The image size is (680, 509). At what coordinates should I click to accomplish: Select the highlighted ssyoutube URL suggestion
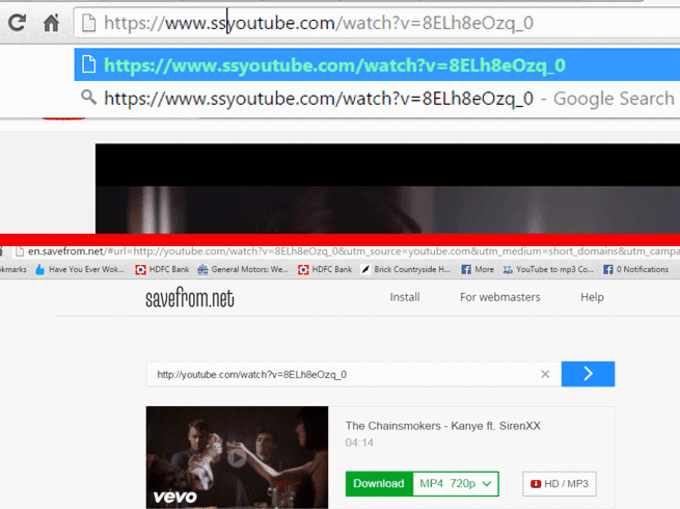377,65
